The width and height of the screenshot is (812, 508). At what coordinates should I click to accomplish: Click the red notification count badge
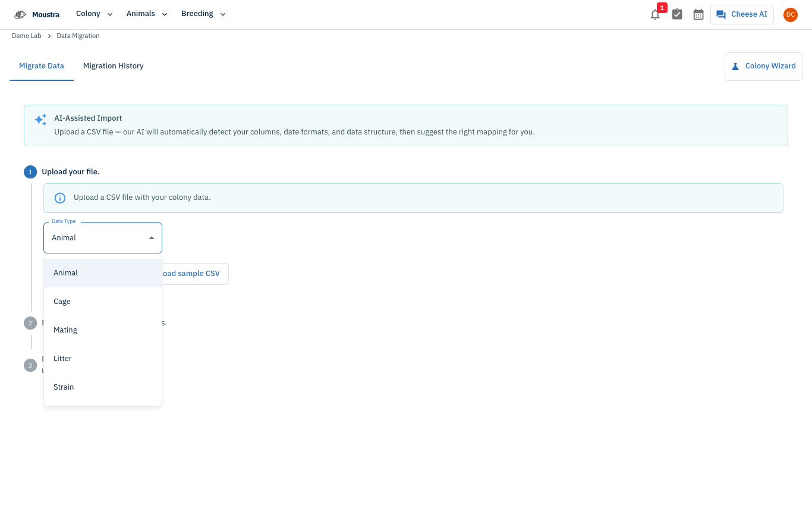(662, 8)
